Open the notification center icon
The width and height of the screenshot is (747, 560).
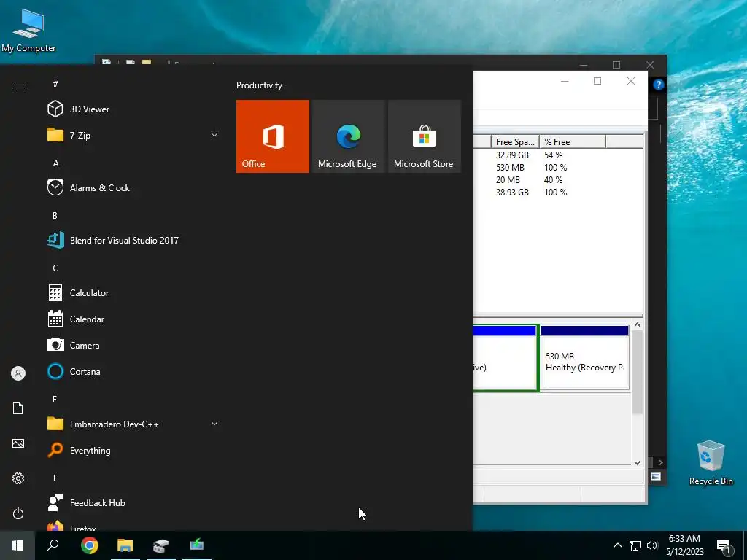click(x=724, y=547)
